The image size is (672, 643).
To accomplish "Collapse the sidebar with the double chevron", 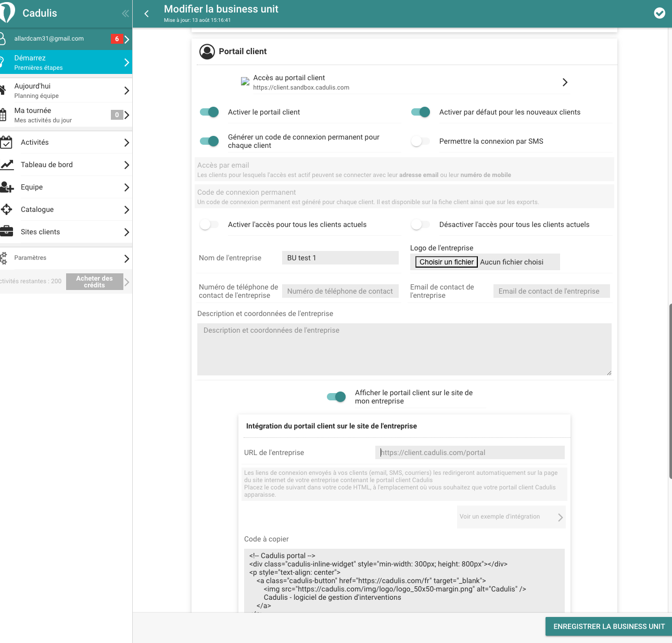I will click(125, 14).
